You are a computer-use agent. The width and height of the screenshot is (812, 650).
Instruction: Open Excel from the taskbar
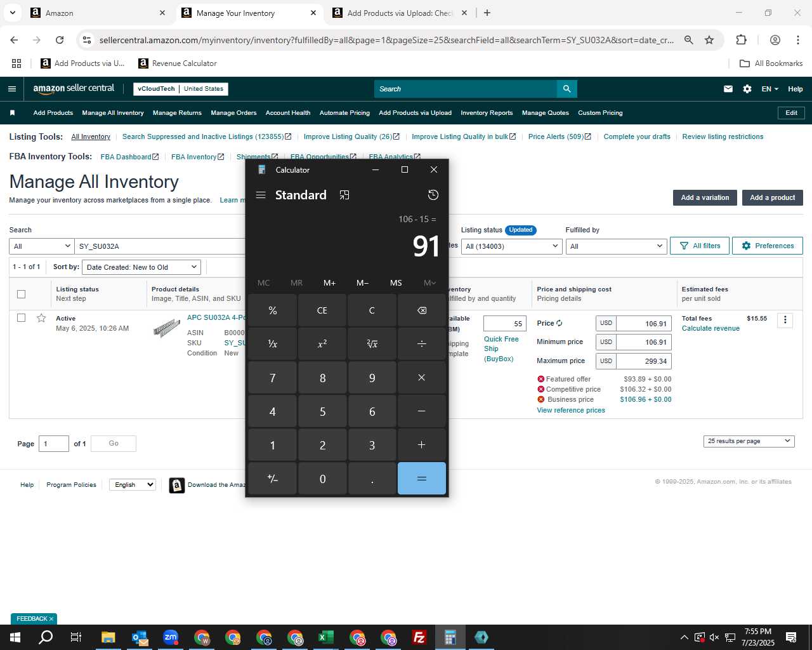point(326,637)
